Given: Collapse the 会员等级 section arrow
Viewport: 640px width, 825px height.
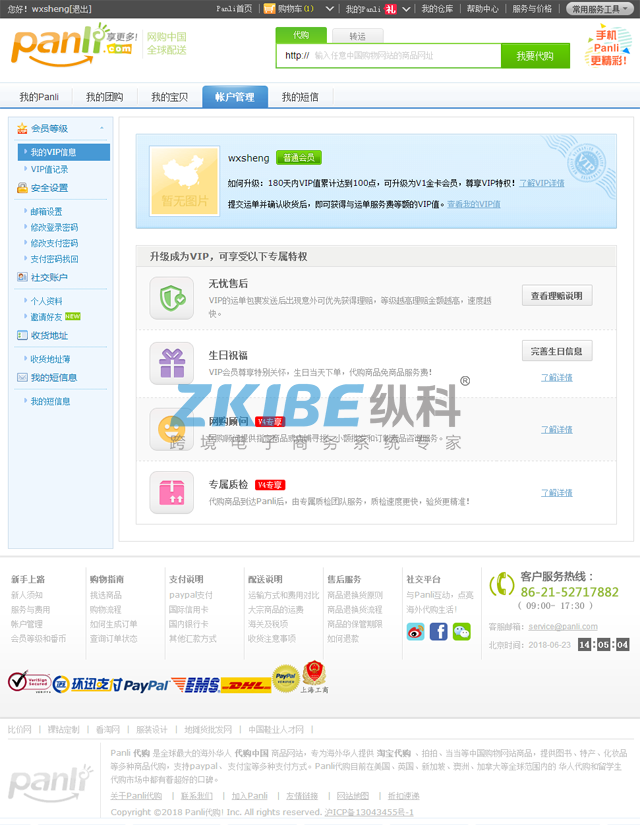Looking at the screenshot, I should [x=102, y=128].
